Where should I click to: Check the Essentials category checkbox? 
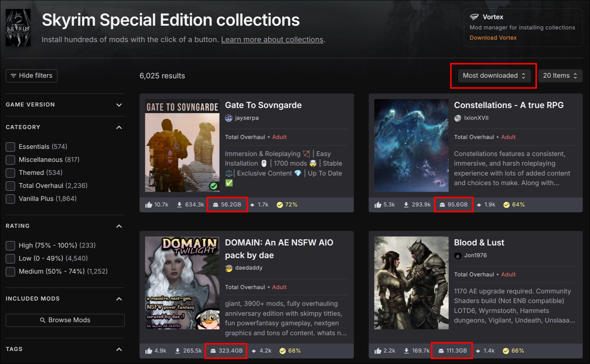[11, 147]
